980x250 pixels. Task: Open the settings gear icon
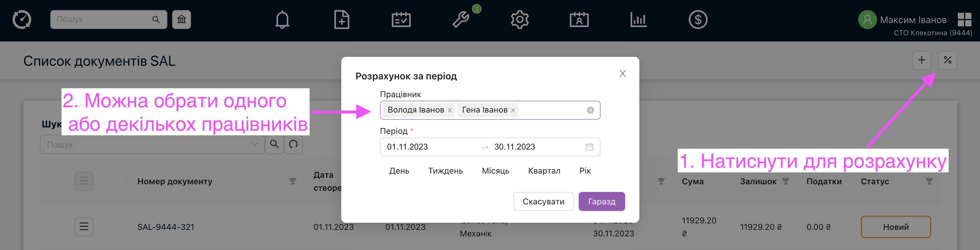[x=520, y=20]
